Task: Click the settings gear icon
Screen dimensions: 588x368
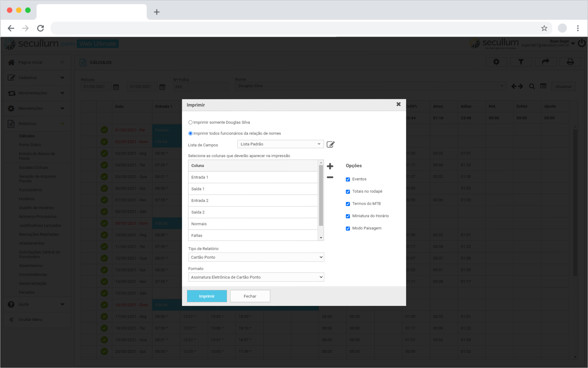Action: coord(496,62)
